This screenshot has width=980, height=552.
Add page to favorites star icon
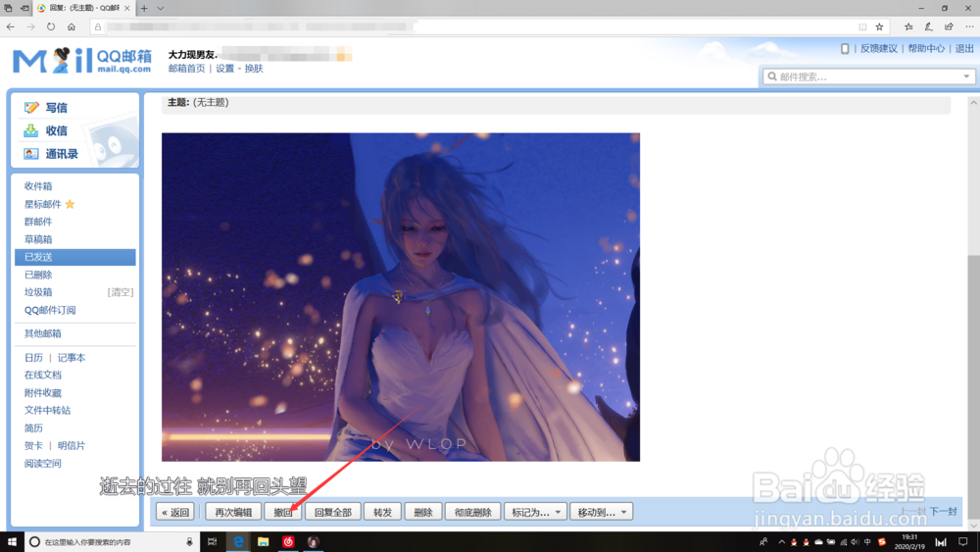point(879,26)
